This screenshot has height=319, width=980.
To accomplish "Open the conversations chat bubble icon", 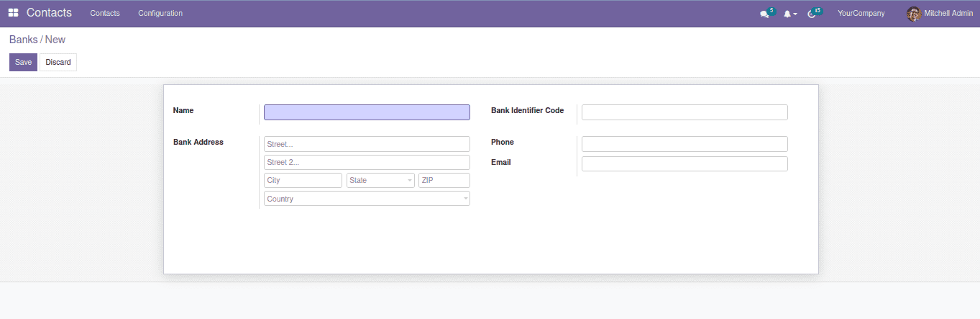I will click(x=764, y=14).
